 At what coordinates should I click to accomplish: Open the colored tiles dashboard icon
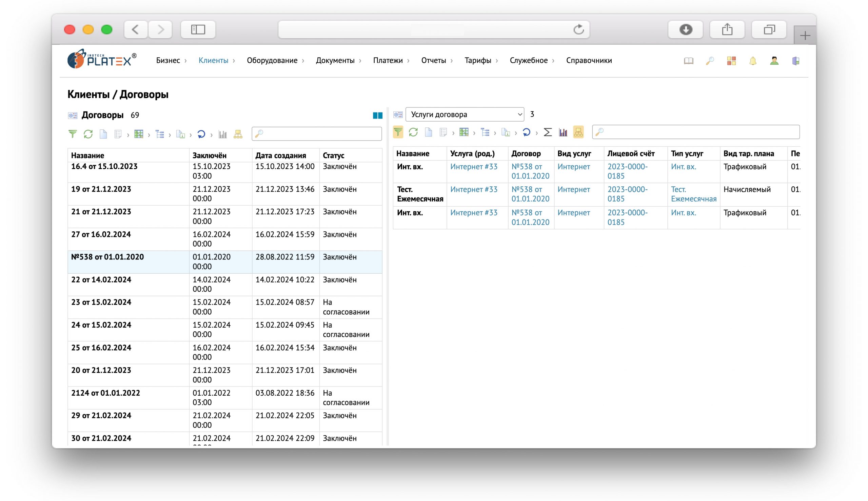click(731, 61)
